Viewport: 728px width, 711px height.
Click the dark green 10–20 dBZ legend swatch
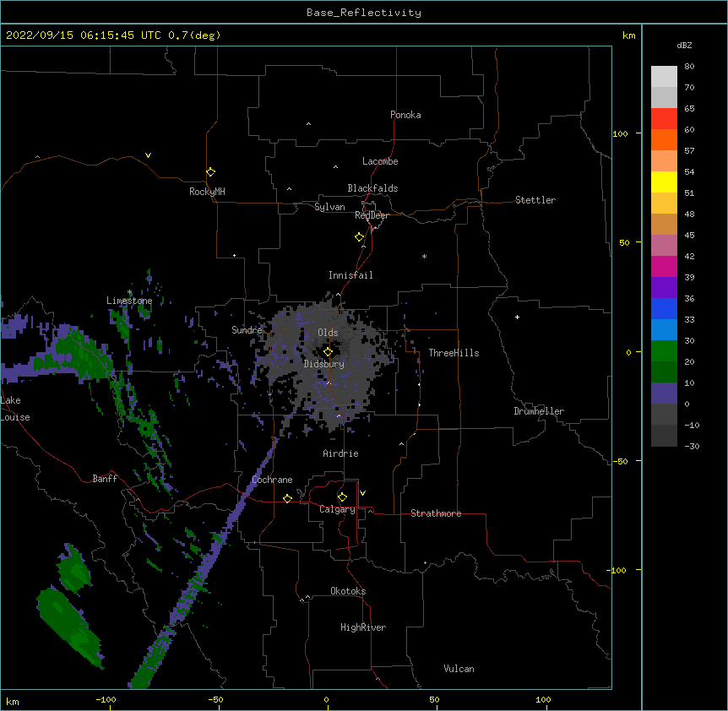664,372
